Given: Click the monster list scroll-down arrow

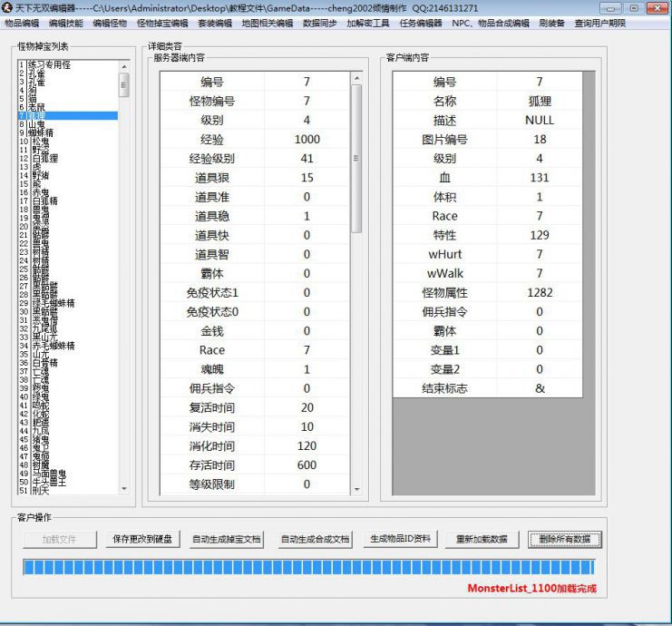Looking at the screenshot, I should tap(125, 487).
